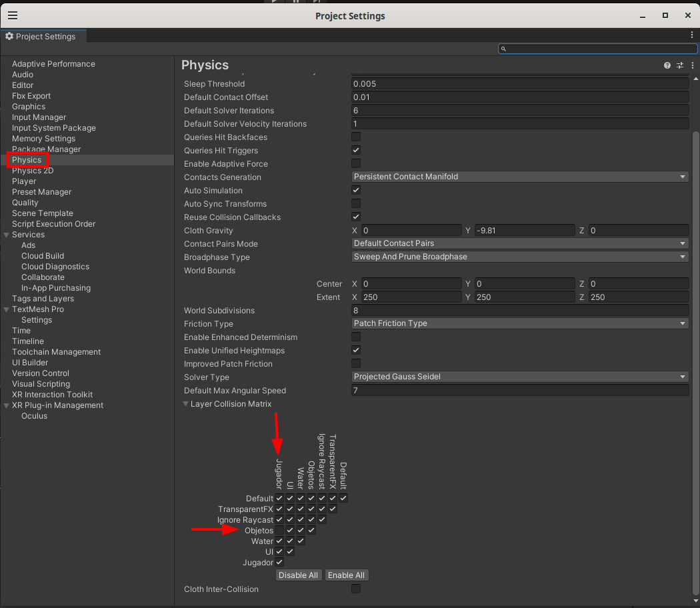This screenshot has height=608, width=700.
Task: Maximize the Project Settings window
Action: [665, 15]
